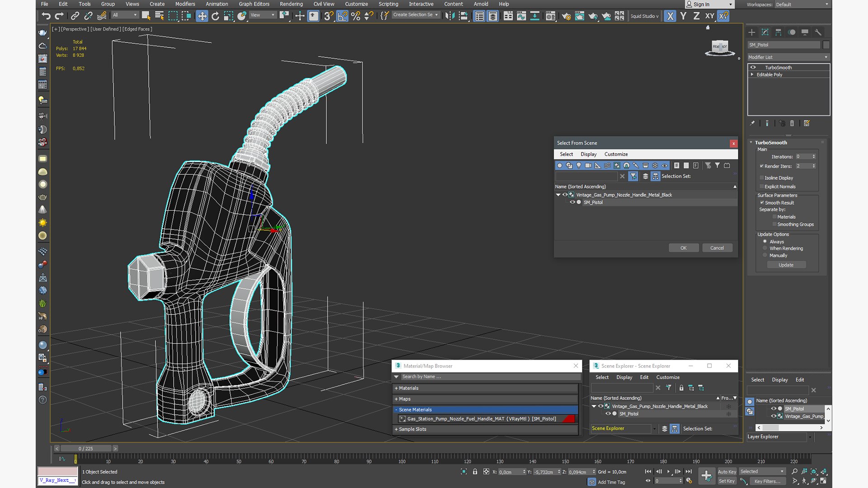Open the Customize menu in Select From Scene

pos(616,154)
